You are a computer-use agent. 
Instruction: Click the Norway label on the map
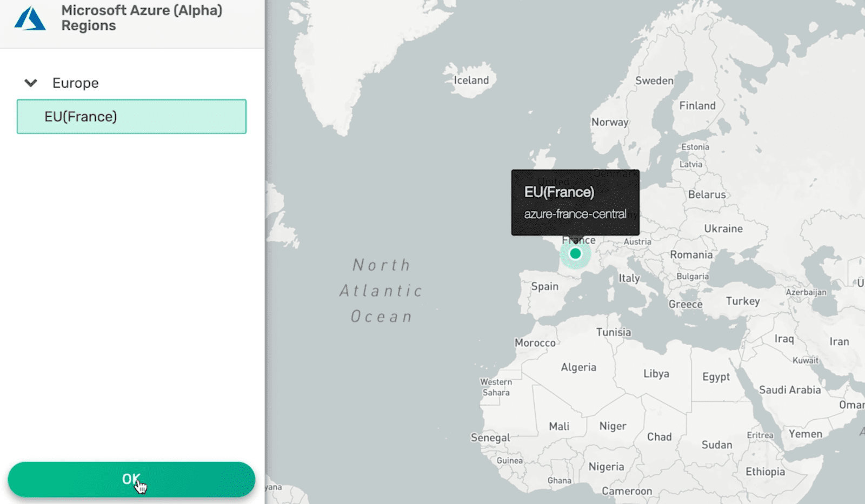610,122
